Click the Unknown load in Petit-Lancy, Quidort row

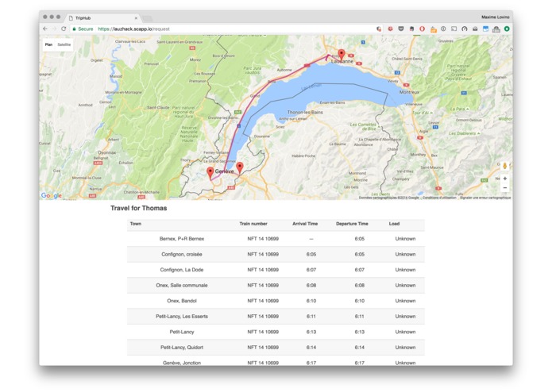[405, 347]
